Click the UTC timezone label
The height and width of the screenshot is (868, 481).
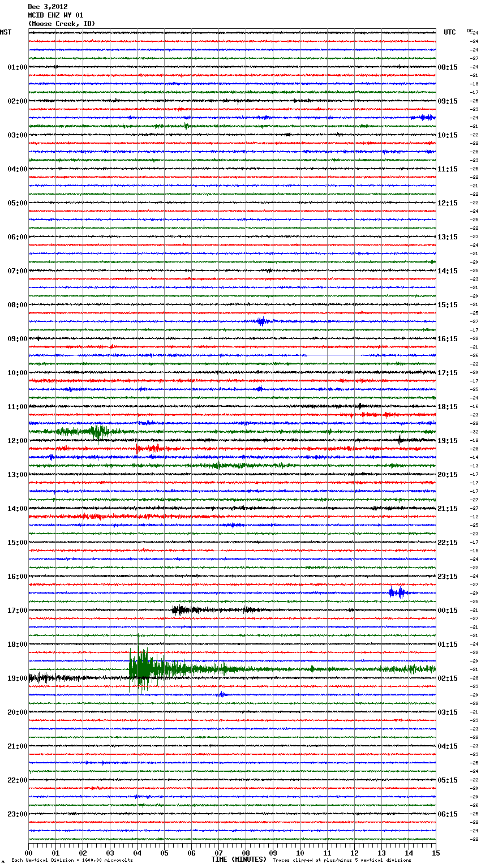[450, 32]
